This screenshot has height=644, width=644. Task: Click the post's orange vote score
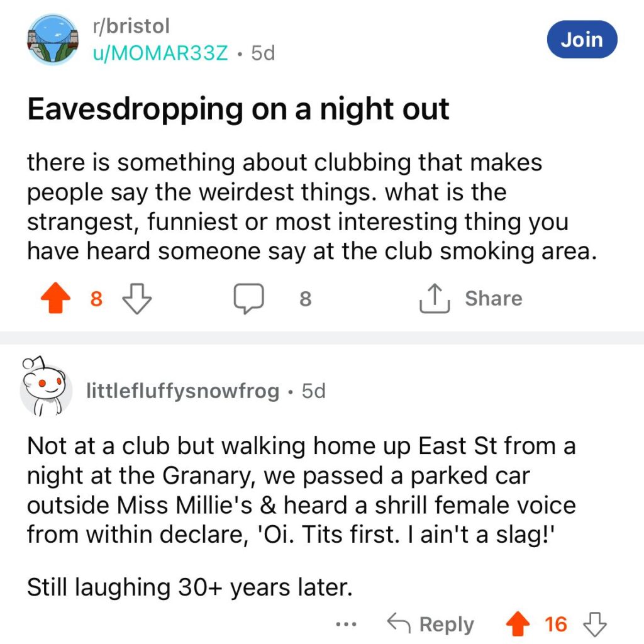click(x=96, y=299)
